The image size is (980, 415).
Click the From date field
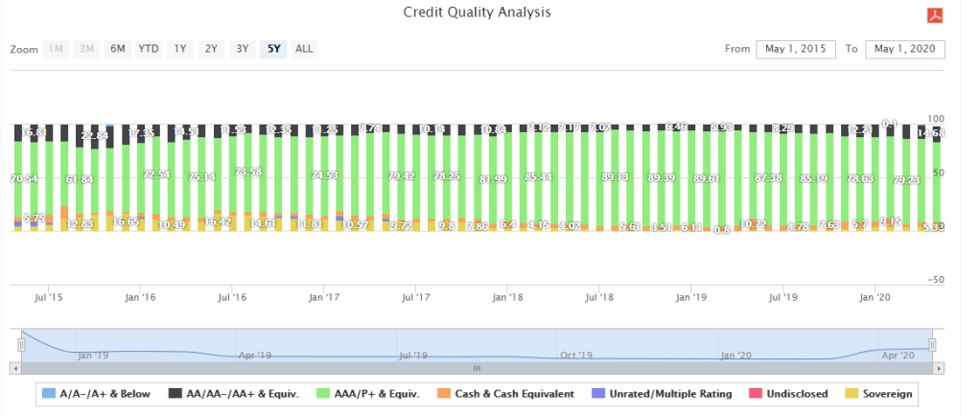796,49
